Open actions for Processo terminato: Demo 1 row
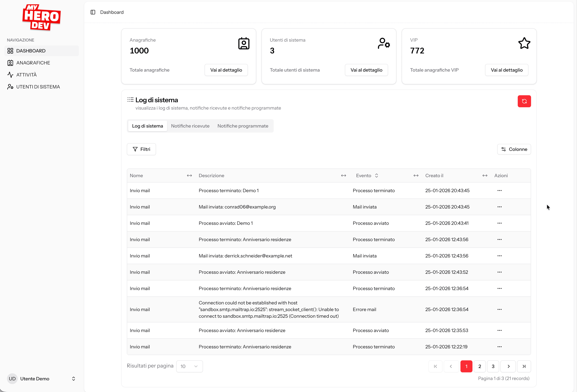Screen dimensions: 577x392 click(500, 191)
